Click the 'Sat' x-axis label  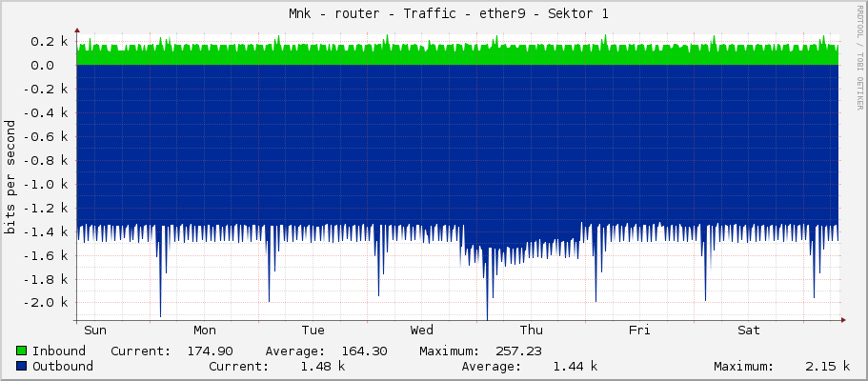tap(749, 331)
